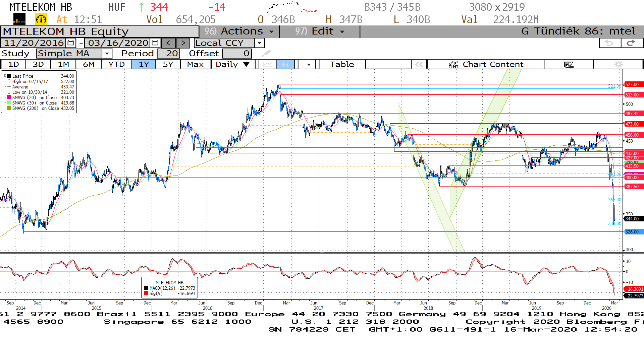Screen dimensions: 644x348
Task: Click the redo arrow button
Action: [x=632, y=43]
